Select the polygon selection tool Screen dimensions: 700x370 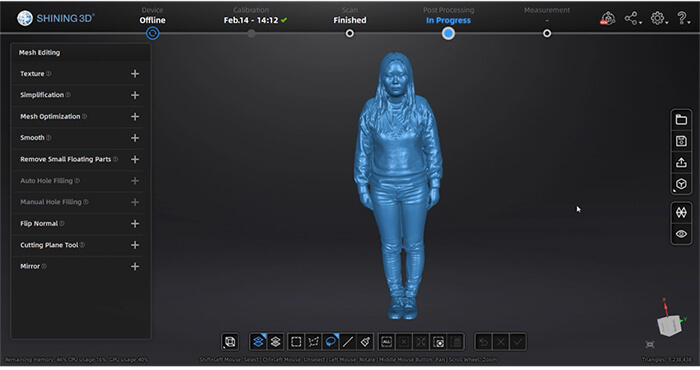click(313, 342)
